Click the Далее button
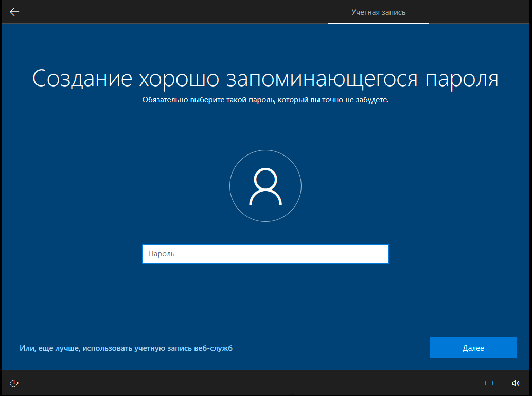 tap(473, 348)
